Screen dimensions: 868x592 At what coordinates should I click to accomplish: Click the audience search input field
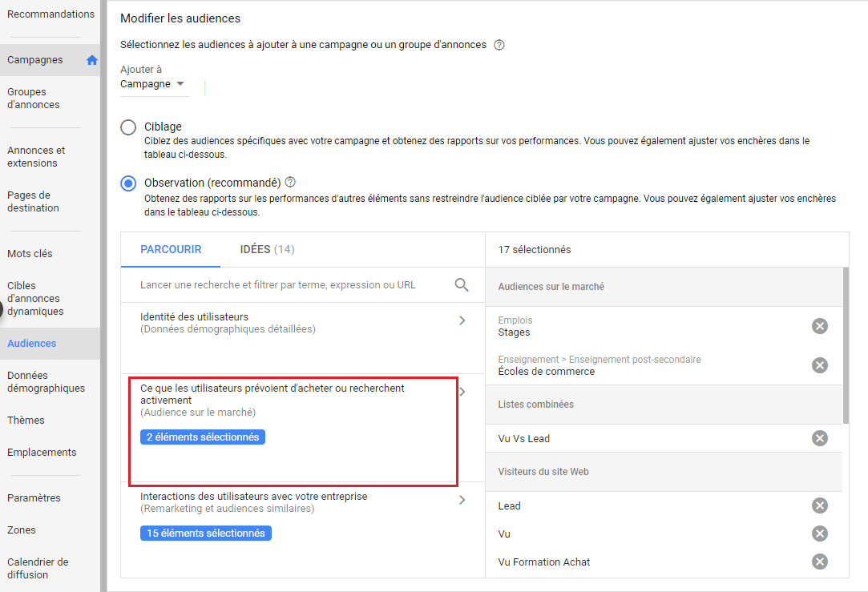(289, 284)
